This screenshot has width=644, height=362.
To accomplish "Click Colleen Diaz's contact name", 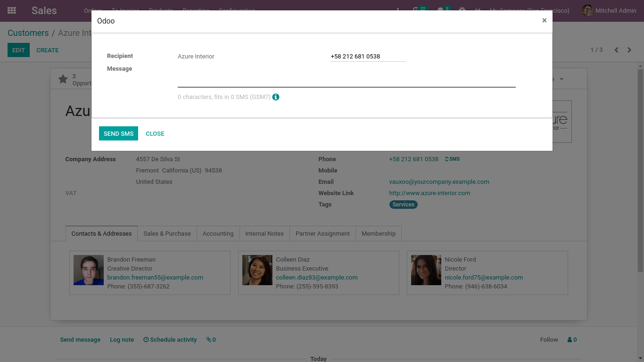I will point(293,260).
